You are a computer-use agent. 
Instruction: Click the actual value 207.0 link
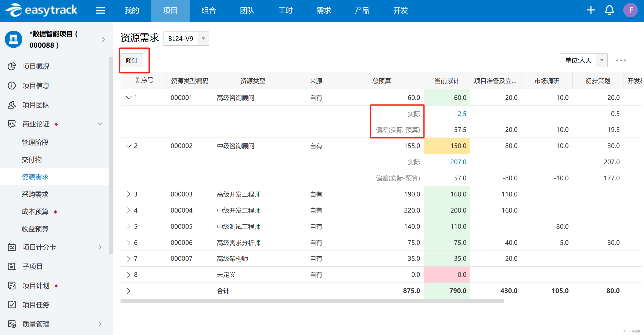coord(458,162)
